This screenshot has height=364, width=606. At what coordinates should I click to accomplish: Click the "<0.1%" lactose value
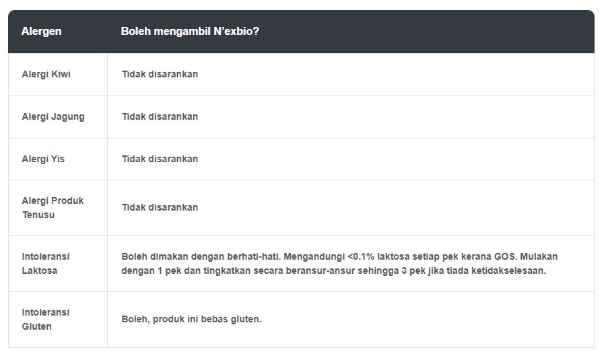point(362,256)
